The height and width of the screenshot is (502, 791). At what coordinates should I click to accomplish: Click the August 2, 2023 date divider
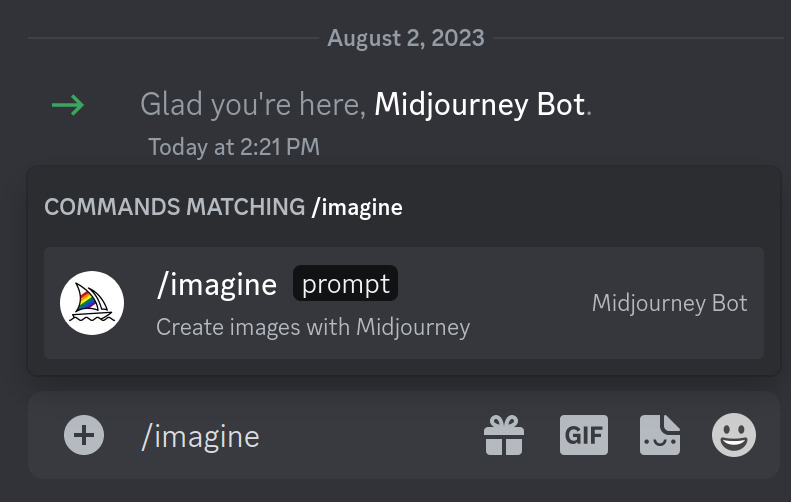pos(406,38)
